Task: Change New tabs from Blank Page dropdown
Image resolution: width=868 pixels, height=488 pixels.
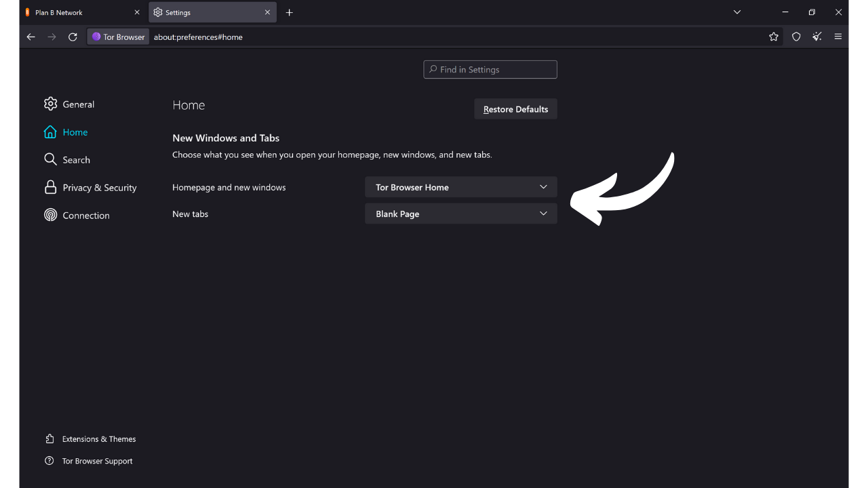Action: pyautogui.click(x=460, y=213)
